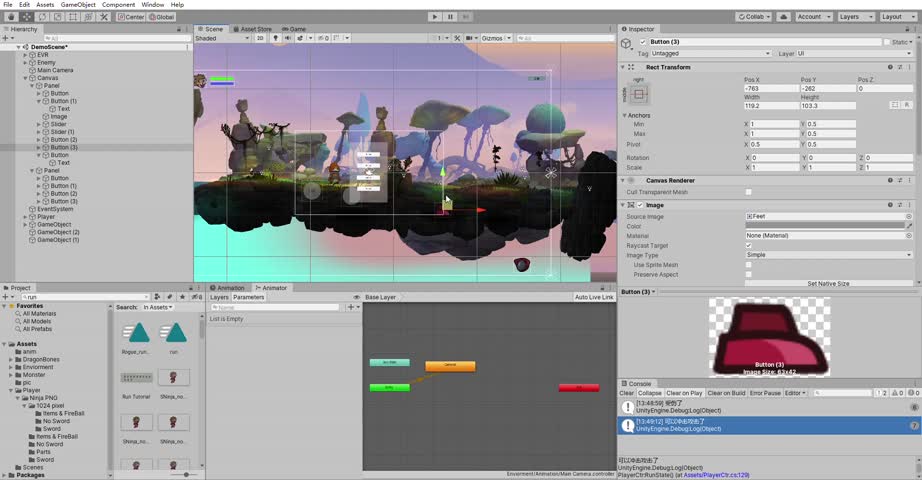
Task: Open the GameObject menu
Action: point(78,5)
